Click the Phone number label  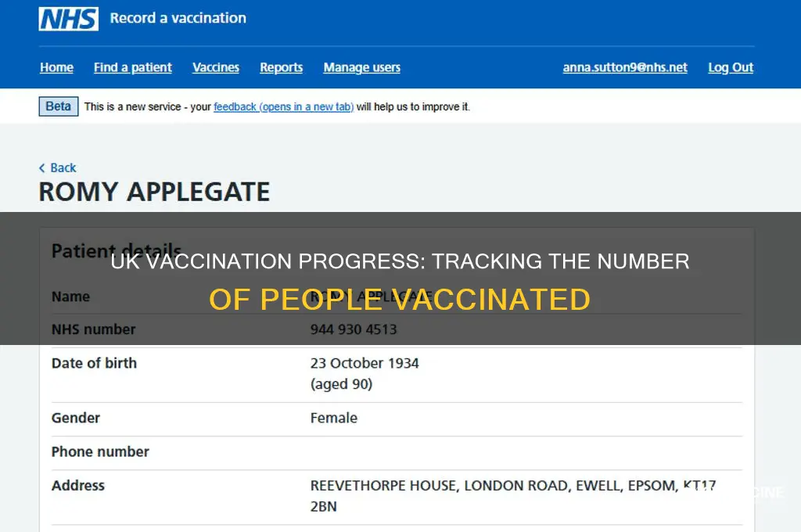tap(100, 451)
